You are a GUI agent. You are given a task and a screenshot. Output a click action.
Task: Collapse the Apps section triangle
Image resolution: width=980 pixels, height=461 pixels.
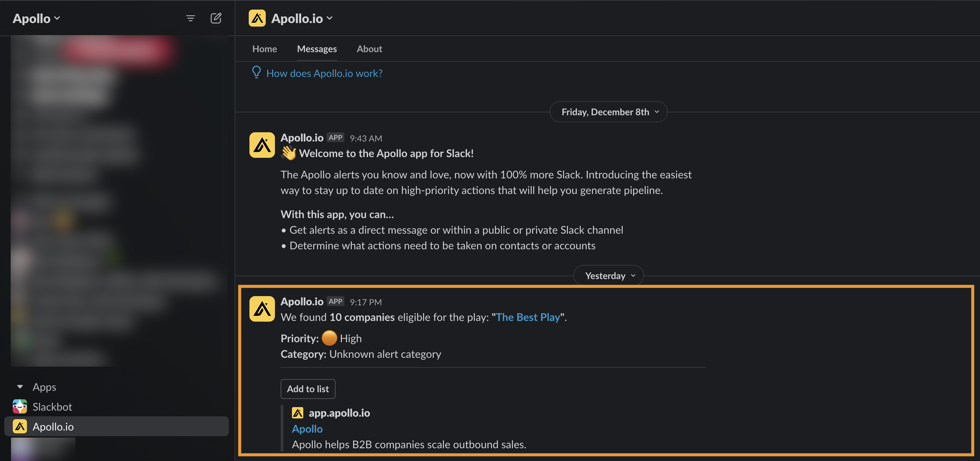click(x=20, y=387)
